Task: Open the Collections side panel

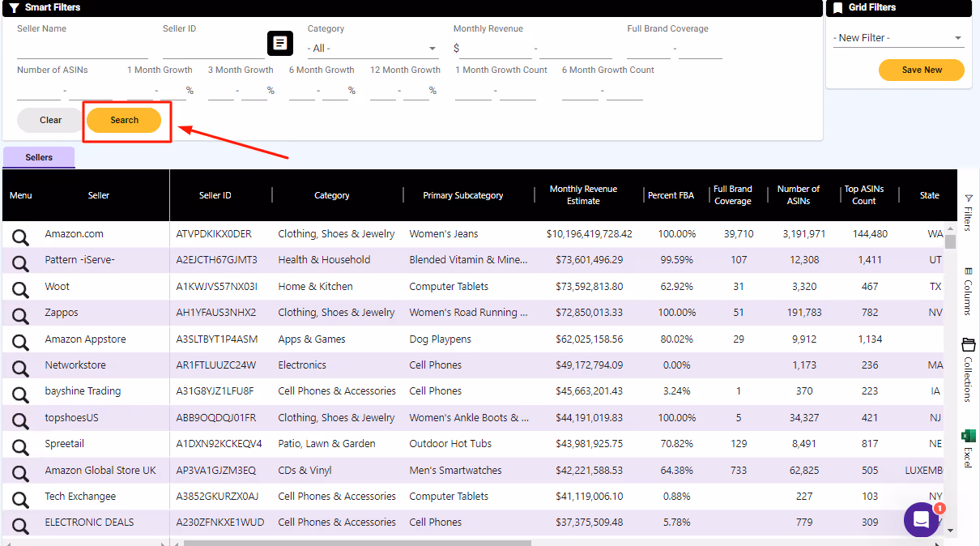Action: click(x=968, y=371)
